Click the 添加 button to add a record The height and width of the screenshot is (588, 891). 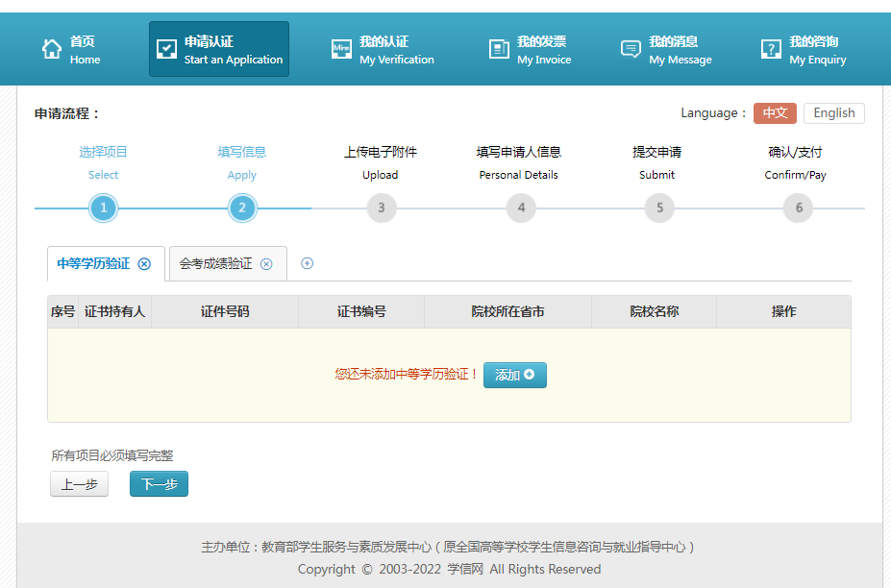(x=514, y=375)
